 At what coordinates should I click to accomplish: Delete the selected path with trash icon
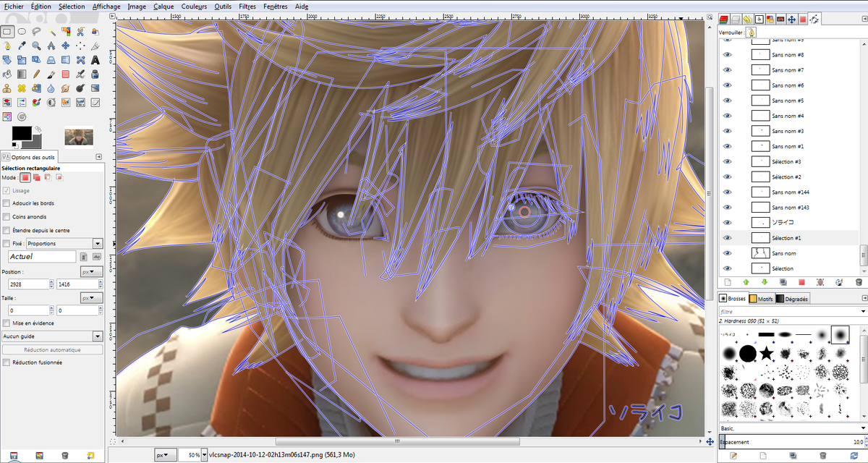point(859,282)
